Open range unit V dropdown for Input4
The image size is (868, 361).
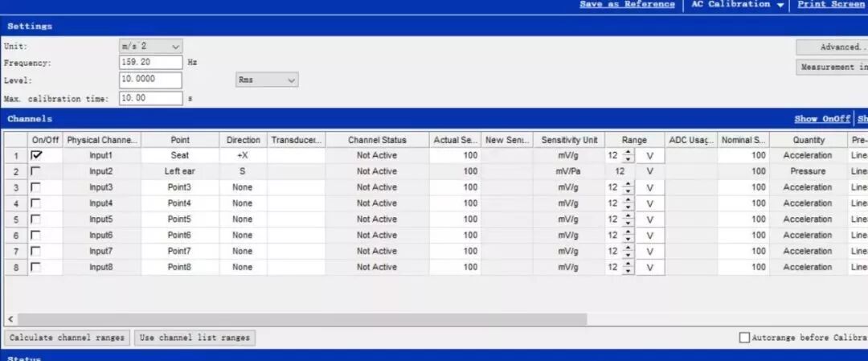point(650,203)
